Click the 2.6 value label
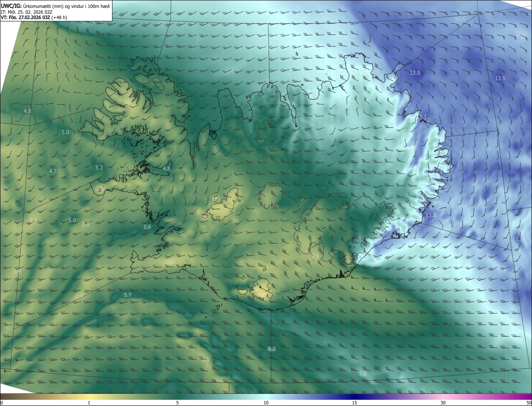Image resolution: width=532 pixels, height=406 pixels. [x=205, y=360]
